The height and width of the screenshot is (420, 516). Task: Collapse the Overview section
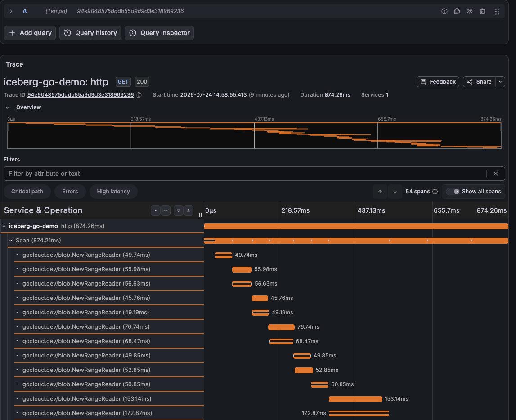point(7,107)
